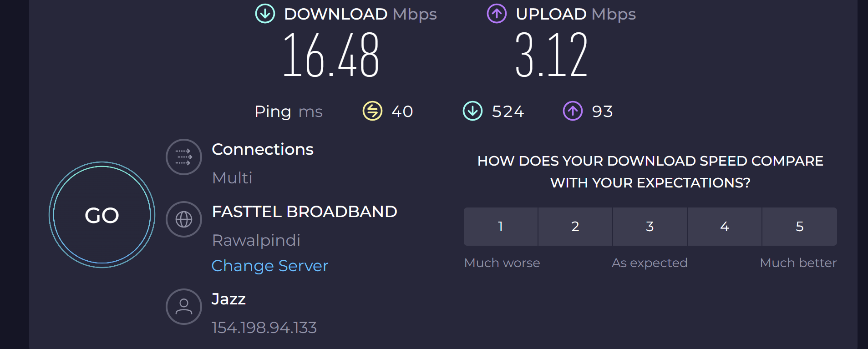The image size is (868, 349).
Task: Click the FASTTEL BROADBAND server name
Action: point(305,212)
